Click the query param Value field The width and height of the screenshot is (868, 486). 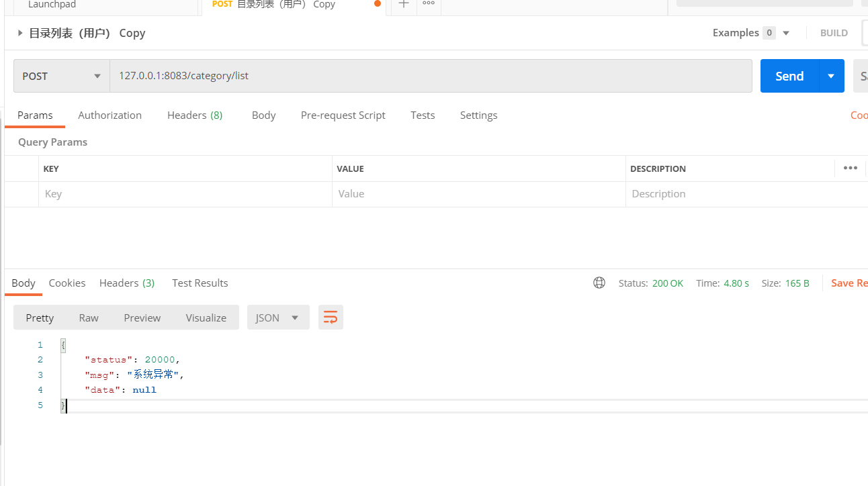point(479,194)
